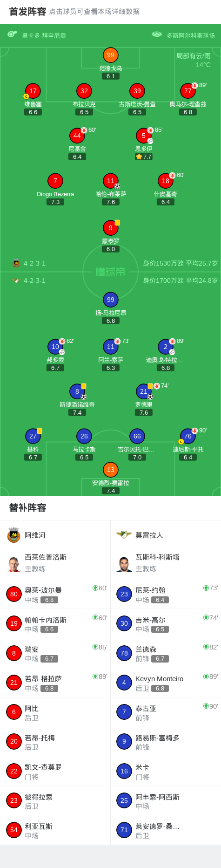Click the 莫雷拉人 team name
The image size is (221, 868).
(149, 535)
